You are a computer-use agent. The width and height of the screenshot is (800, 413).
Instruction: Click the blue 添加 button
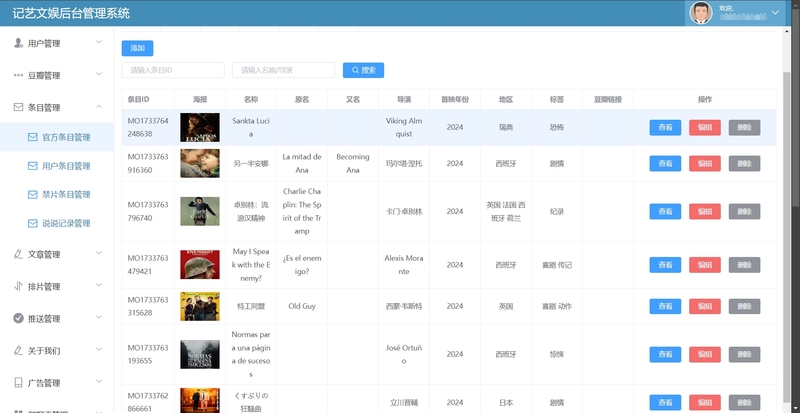(137, 48)
